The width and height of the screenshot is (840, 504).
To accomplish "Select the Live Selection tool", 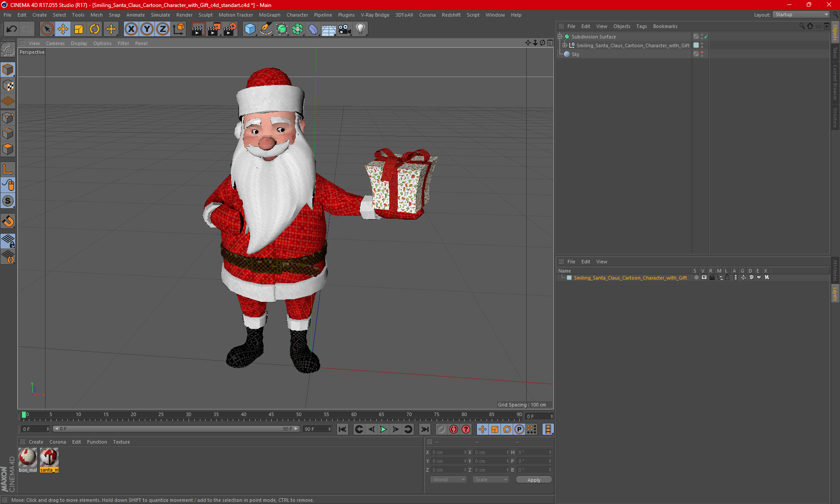I will (x=47, y=29).
